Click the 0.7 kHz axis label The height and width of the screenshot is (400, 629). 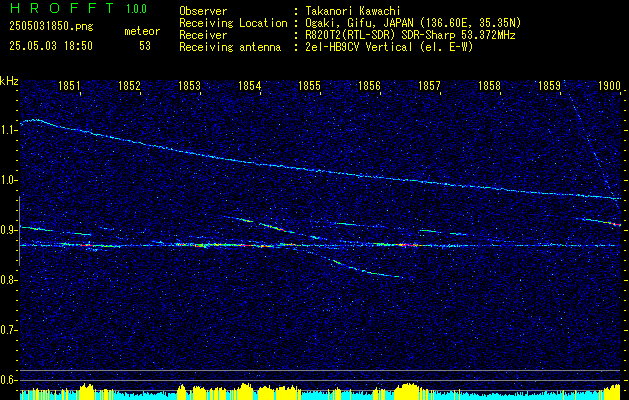[8, 331]
